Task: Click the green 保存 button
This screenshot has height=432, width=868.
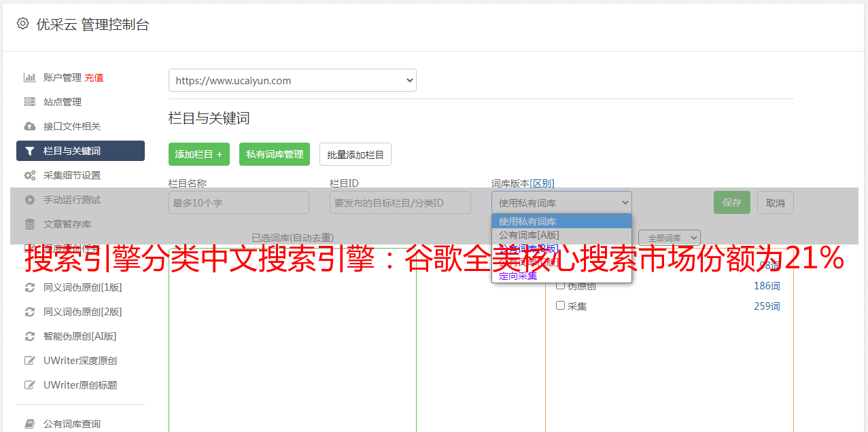Action: 732,202
